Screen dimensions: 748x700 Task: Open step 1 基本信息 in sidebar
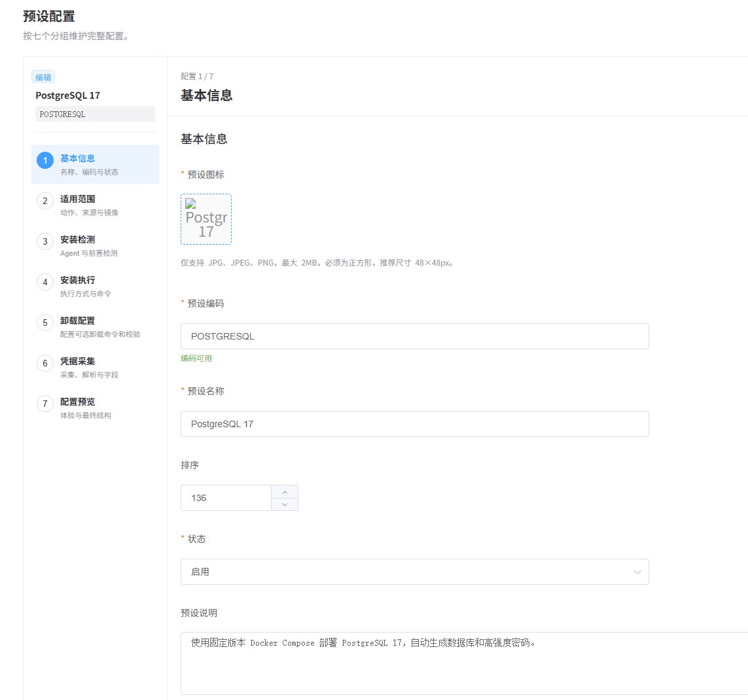pos(95,164)
